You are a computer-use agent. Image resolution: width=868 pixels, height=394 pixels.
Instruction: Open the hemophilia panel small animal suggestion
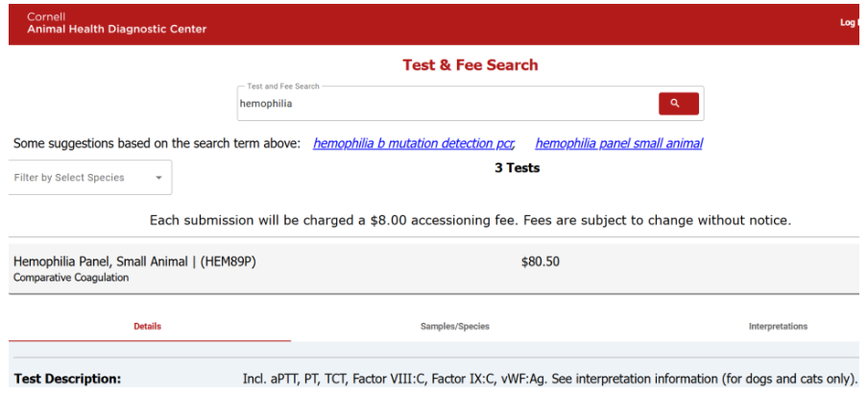pyautogui.click(x=618, y=143)
